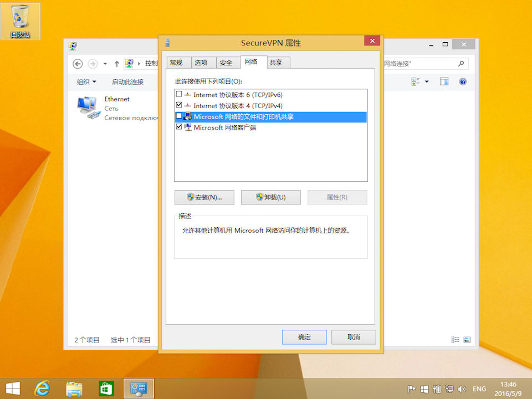
Task: Confirm with the 确定 button
Action: click(304, 337)
